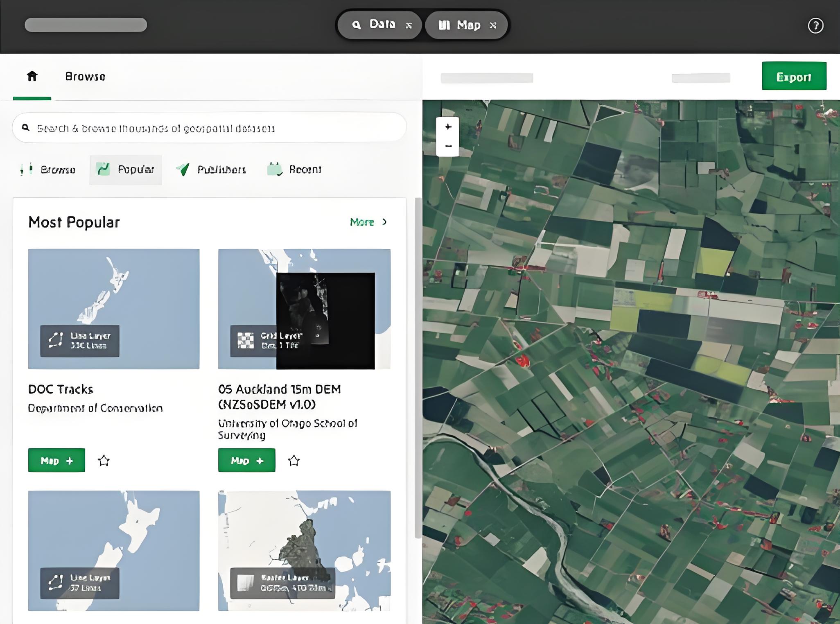Select the Publishers category filter
Image resolution: width=840 pixels, height=624 pixels.
click(x=211, y=170)
